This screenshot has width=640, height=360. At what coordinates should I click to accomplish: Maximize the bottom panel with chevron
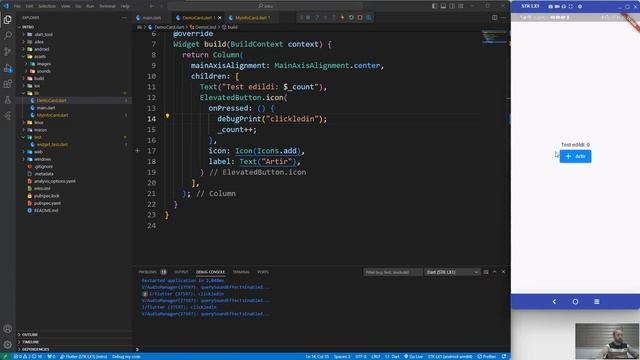click(x=495, y=272)
